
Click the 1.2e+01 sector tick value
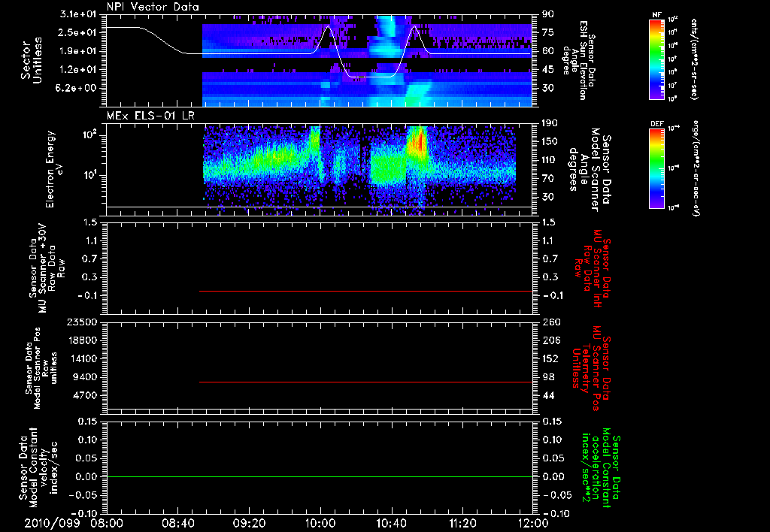coord(78,70)
